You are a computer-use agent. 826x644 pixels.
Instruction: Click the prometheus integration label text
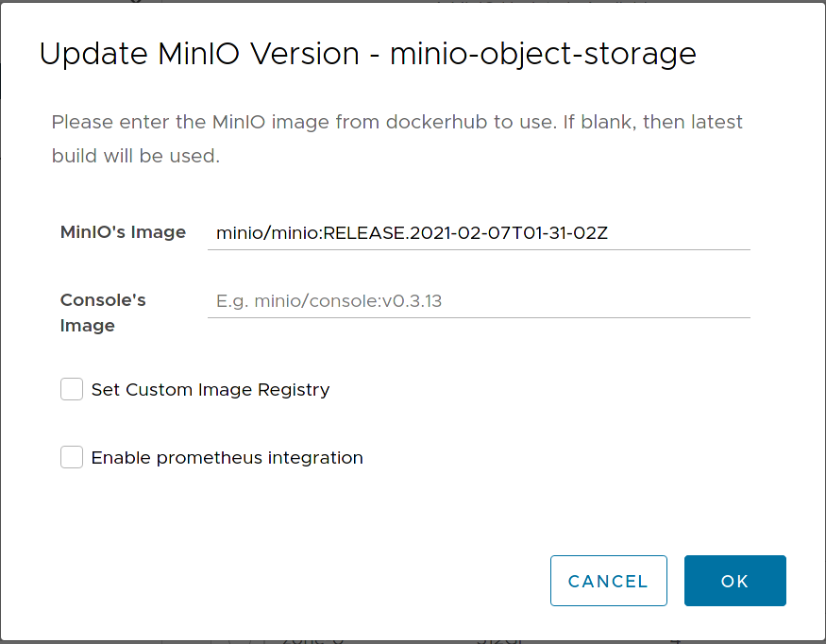(227, 457)
